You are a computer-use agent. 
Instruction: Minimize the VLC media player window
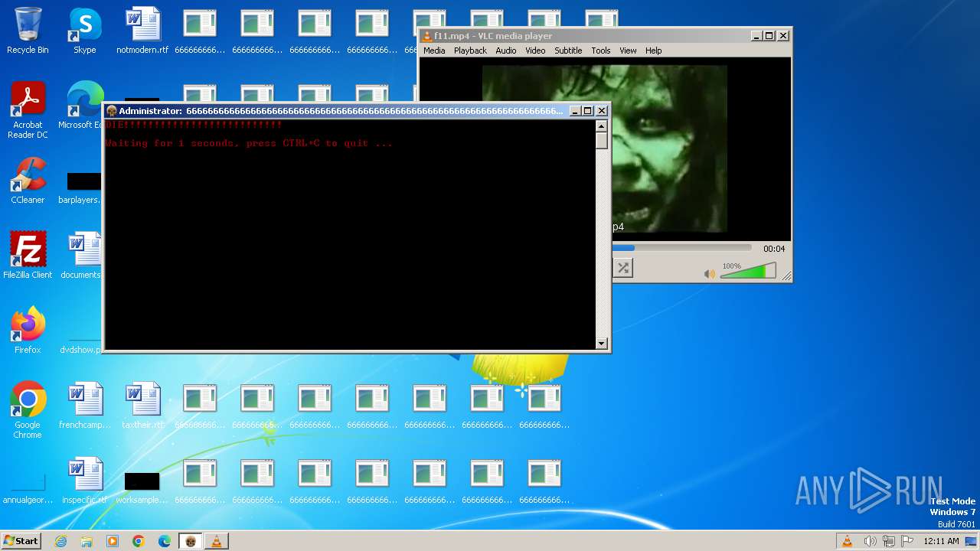[x=756, y=36]
